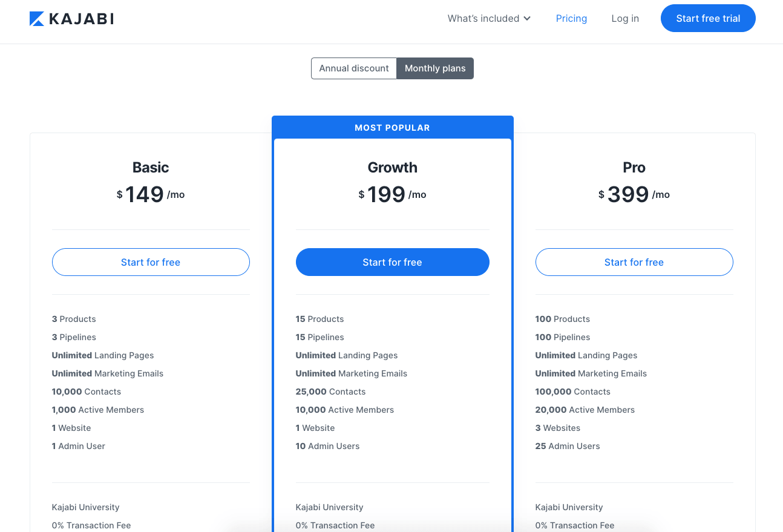This screenshot has height=532, width=783.
Task: Click '100,000 Contacts' feature
Action: 573,392
